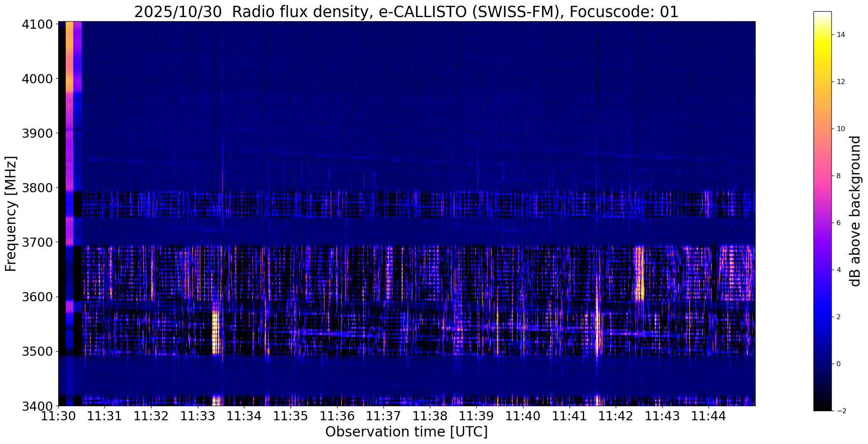
Task: Click the colorbar tick value positive 2
Action: click(x=838, y=317)
